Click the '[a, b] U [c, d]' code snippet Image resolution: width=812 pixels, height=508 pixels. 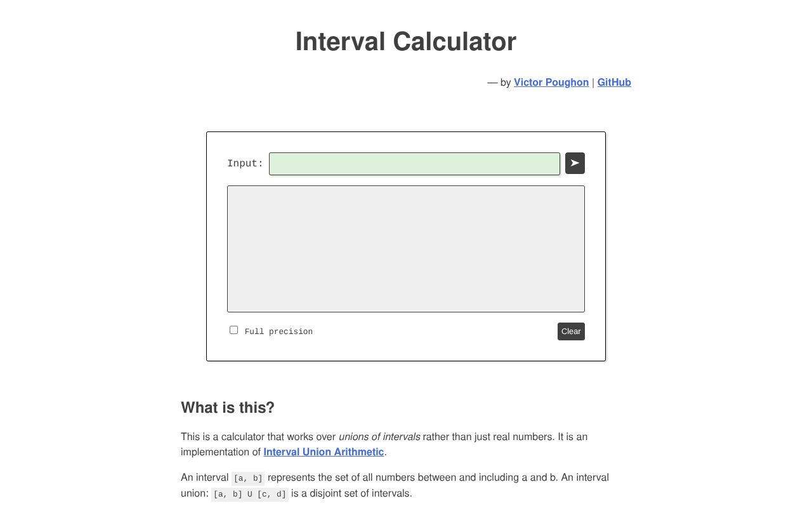point(249,494)
